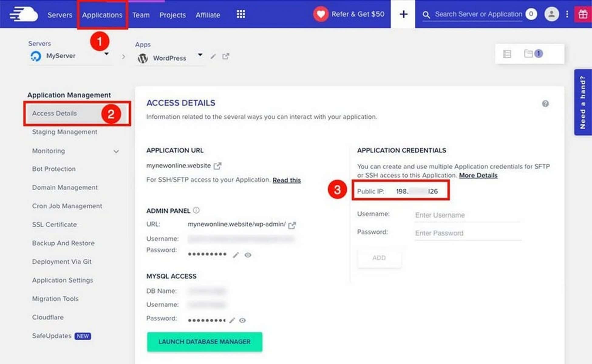Open the Apps dropdown beside WordPress
This screenshot has width=592, height=364.
pyautogui.click(x=200, y=55)
